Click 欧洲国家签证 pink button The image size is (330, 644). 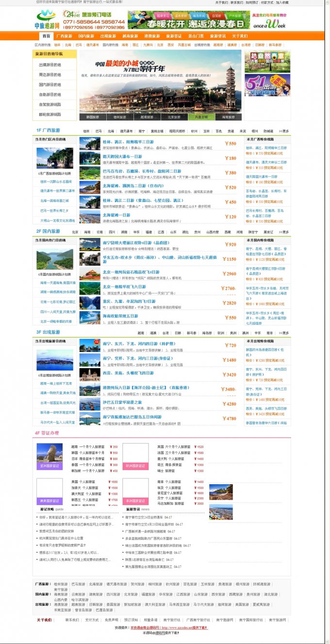pos(135,466)
